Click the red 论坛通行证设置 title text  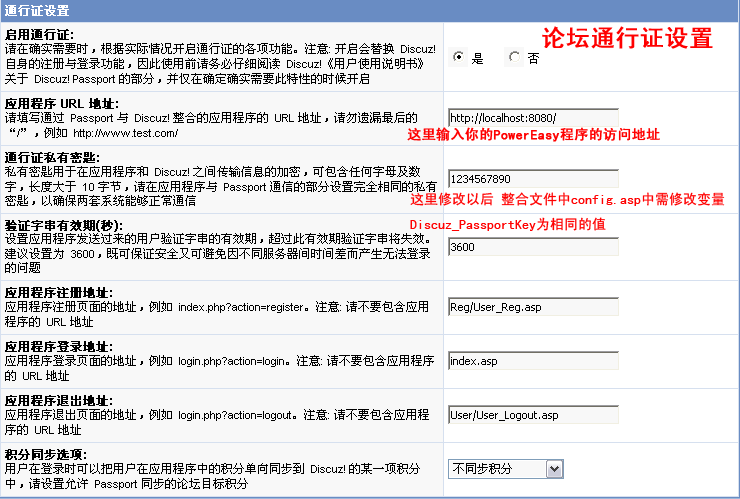[x=627, y=38]
